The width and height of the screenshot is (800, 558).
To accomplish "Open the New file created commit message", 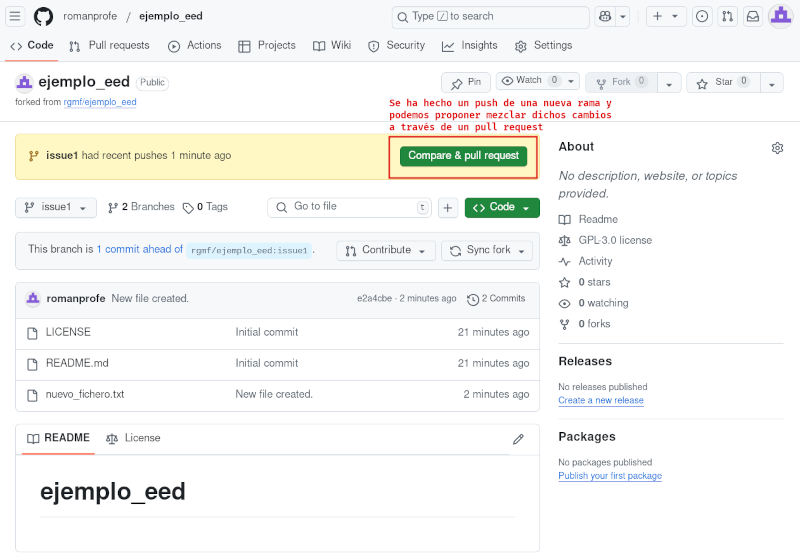I will (150, 298).
